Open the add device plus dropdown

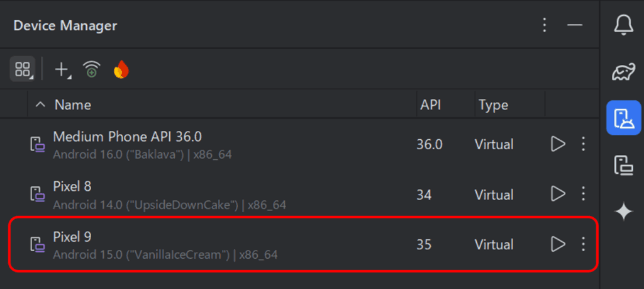(62, 69)
